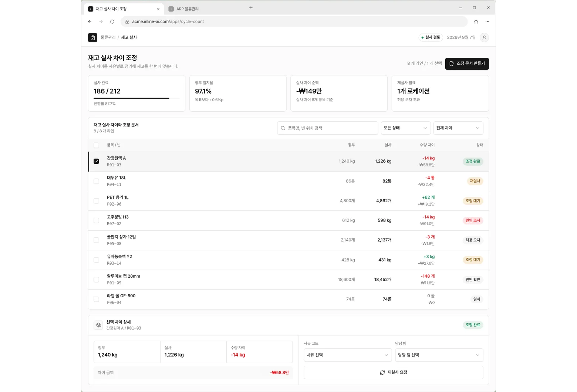Click the 재실사 요청 button
The image size is (577, 392).
coord(394,372)
